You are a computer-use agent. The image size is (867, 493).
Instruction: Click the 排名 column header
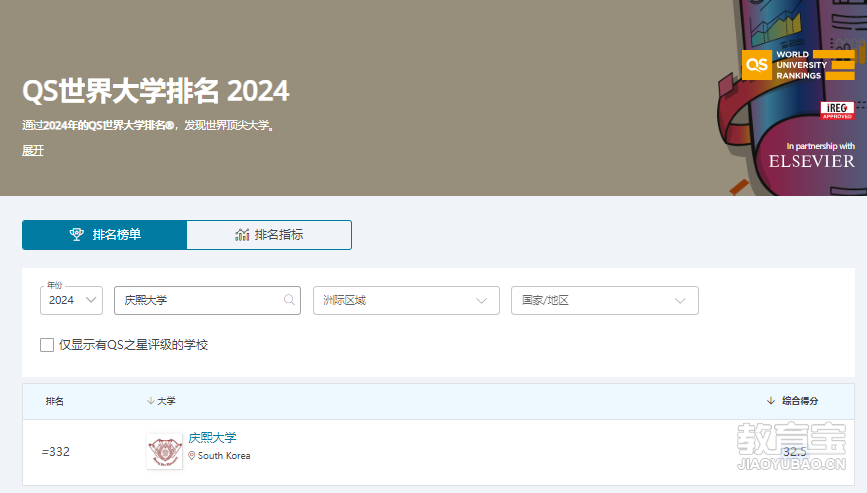(x=55, y=401)
